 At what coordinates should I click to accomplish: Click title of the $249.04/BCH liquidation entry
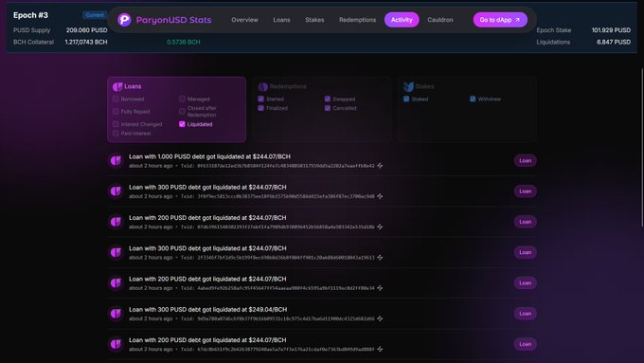point(207,310)
